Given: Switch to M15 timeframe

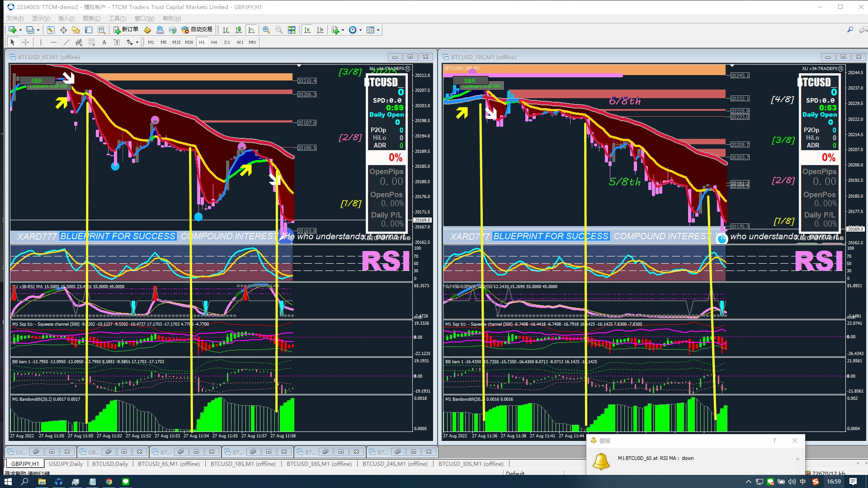Looking at the screenshot, I should [176, 42].
